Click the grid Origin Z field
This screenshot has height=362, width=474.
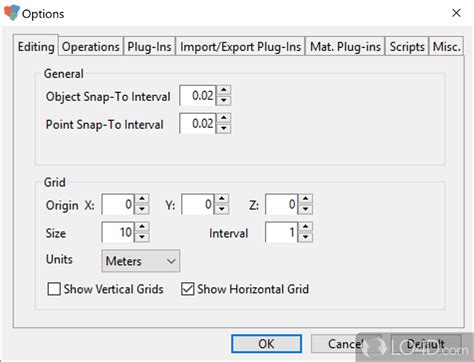click(x=282, y=204)
